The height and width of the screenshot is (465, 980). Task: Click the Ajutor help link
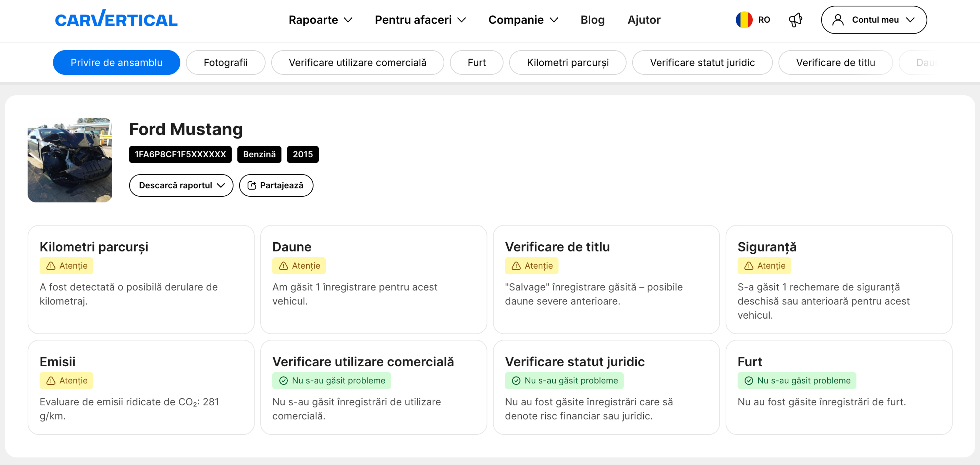[x=644, y=20]
